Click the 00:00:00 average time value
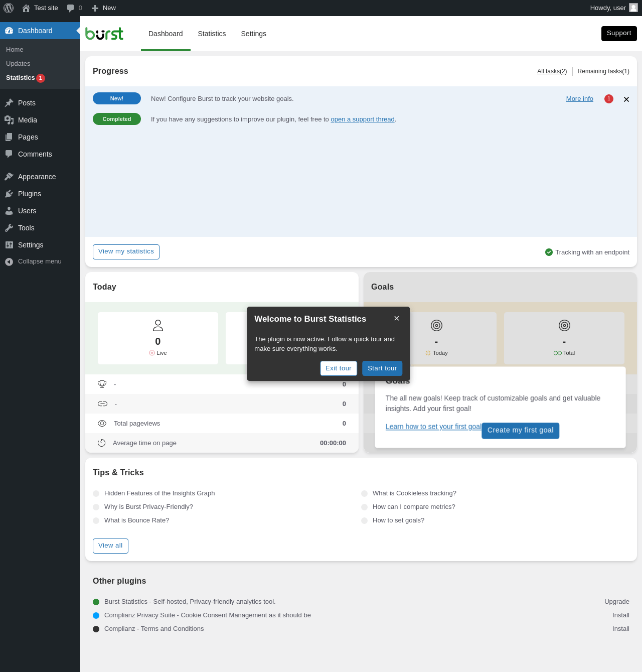The height and width of the screenshot is (672, 642). pos(333,443)
